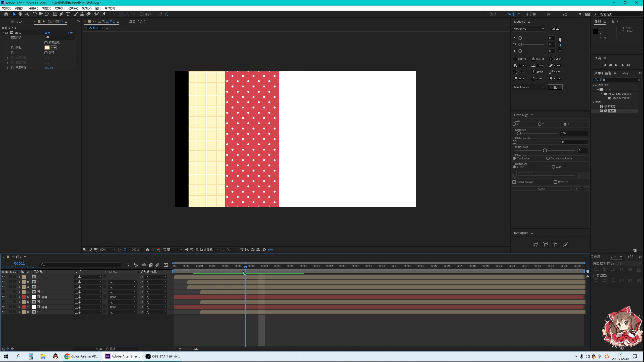This screenshot has height=362, width=644.
Task: Collapse the 动画预设 tree group
Action: coord(594,85)
